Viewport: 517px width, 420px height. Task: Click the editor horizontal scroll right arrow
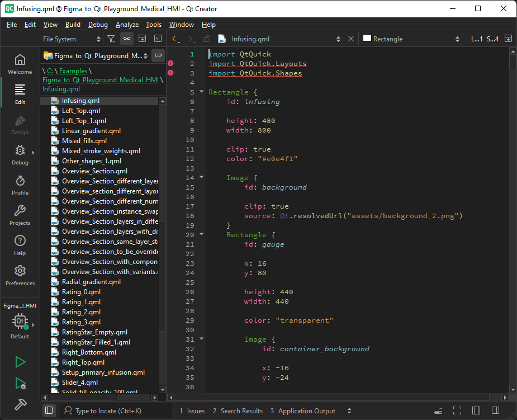pos(505,398)
